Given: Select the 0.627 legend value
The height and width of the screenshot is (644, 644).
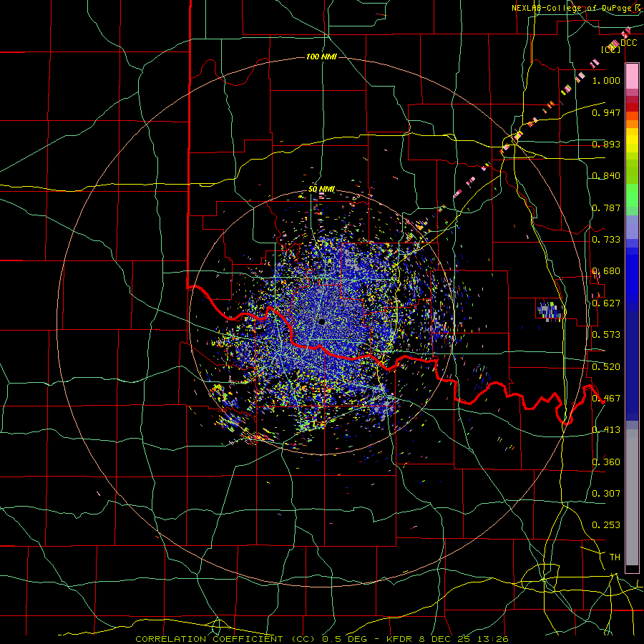Looking at the screenshot, I should [606, 303].
